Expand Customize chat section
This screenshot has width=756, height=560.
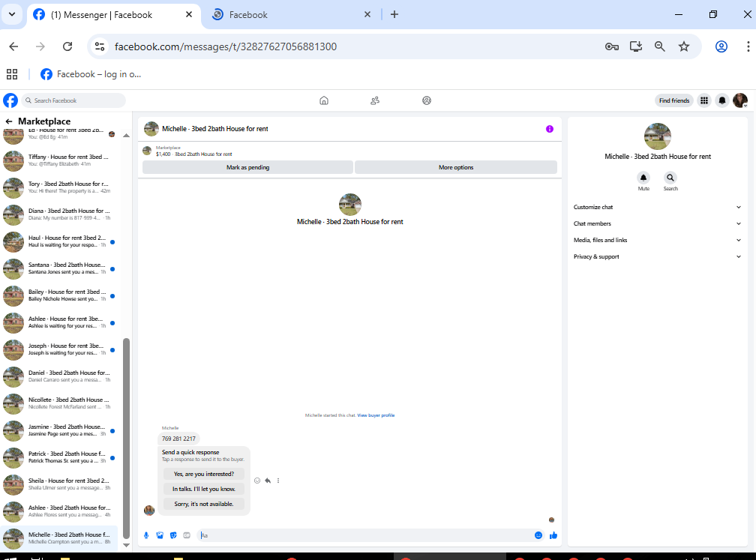click(x=657, y=207)
